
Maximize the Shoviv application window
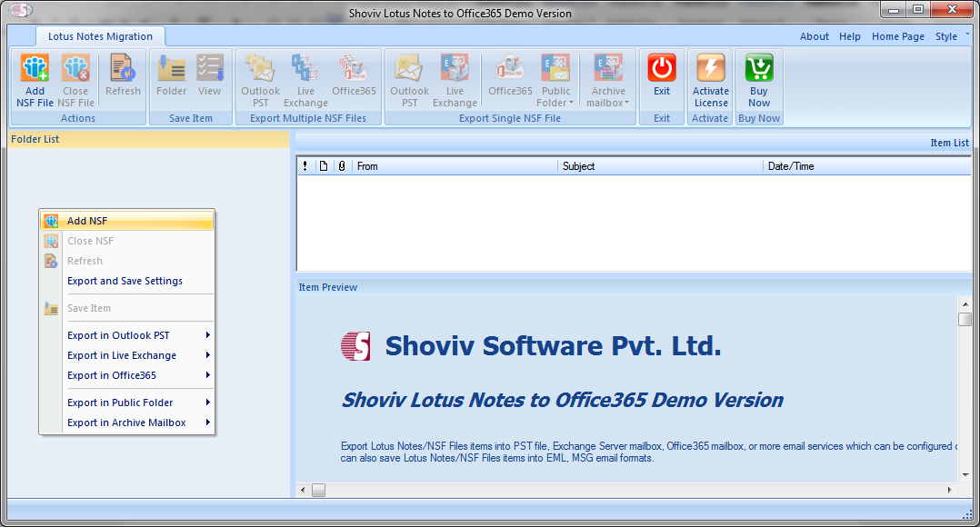point(918,9)
